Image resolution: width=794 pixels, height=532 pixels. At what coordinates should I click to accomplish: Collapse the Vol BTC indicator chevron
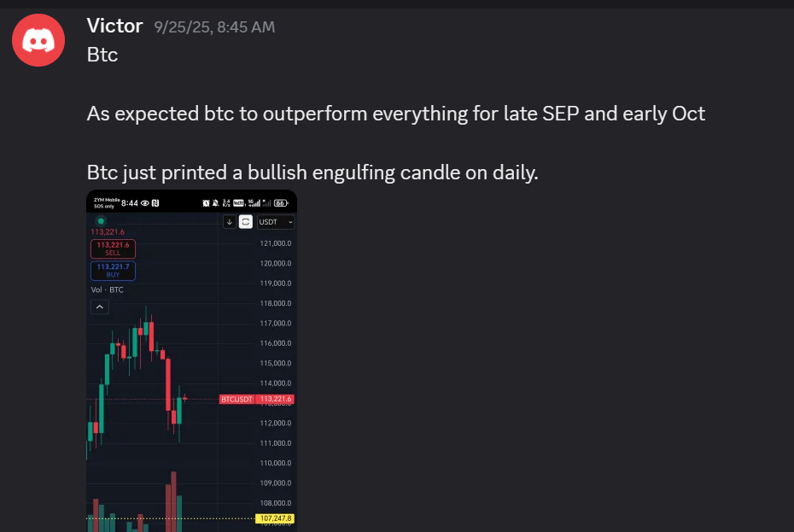pyautogui.click(x=100, y=307)
